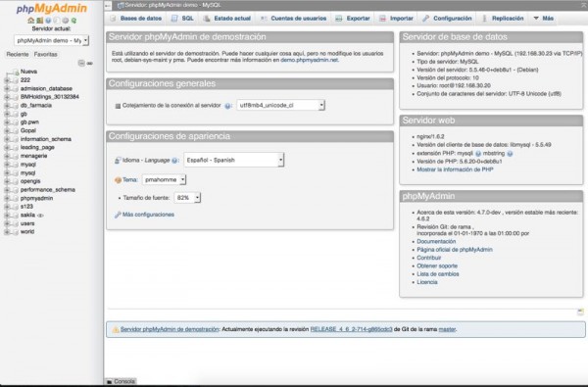Open the Español - Spanish language dropdown
The height and width of the screenshot is (387, 588).
233,160
